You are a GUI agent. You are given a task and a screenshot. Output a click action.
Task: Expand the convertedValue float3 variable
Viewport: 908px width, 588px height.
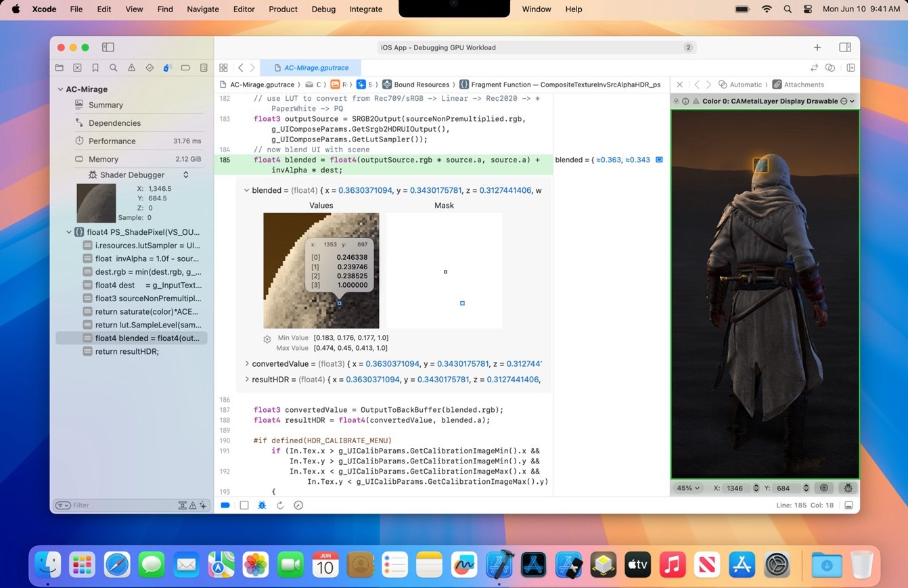coord(246,363)
